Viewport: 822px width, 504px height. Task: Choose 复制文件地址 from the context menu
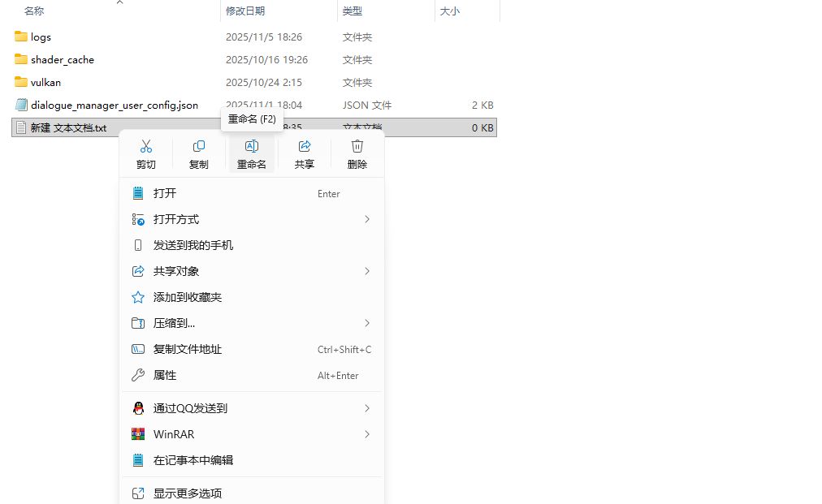(x=252, y=350)
